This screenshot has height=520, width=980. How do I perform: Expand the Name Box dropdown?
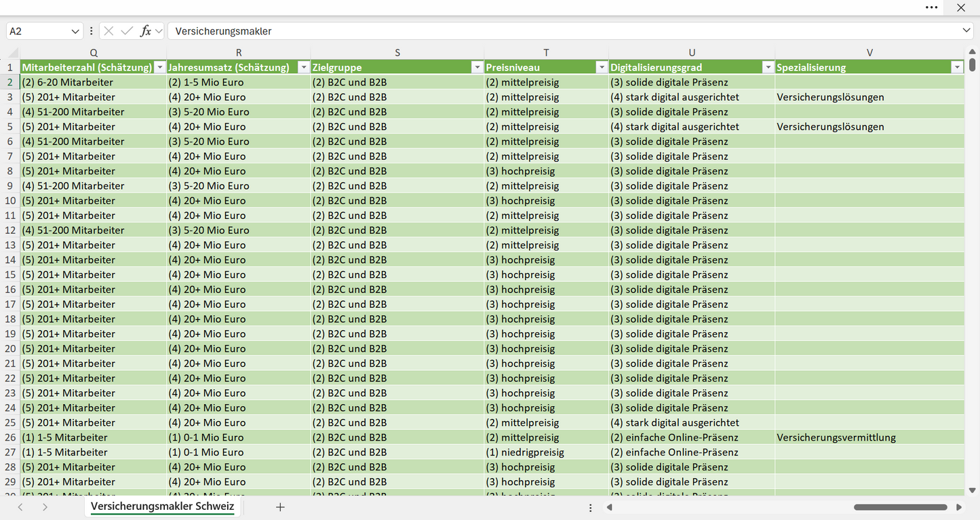point(75,31)
